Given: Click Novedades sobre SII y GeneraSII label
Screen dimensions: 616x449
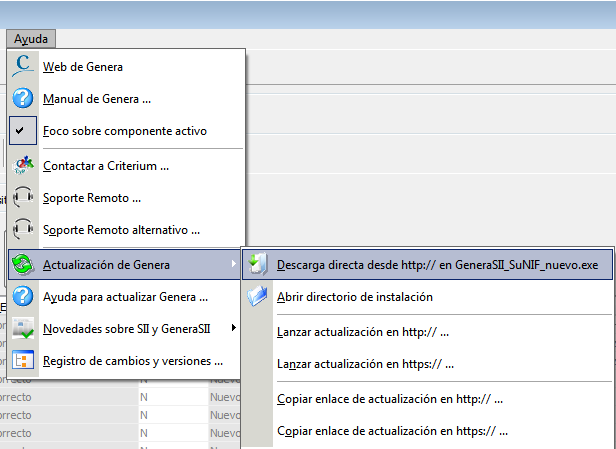Looking at the screenshot, I should coord(127,329).
